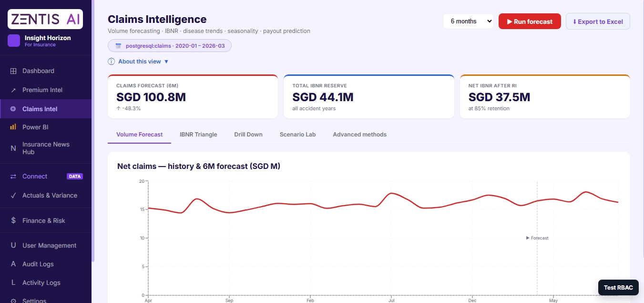This screenshot has width=644, height=303.
Task: Open Activity Logs page
Action: click(x=46, y=283)
